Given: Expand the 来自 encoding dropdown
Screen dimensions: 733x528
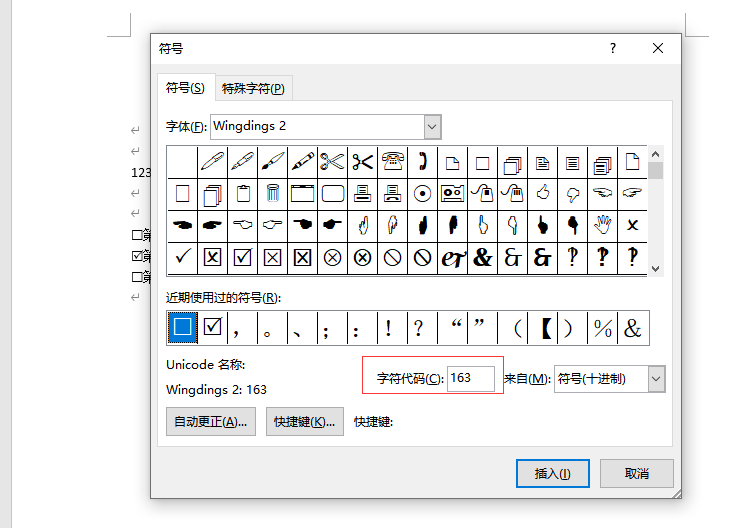Looking at the screenshot, I should tap(656, 379).
